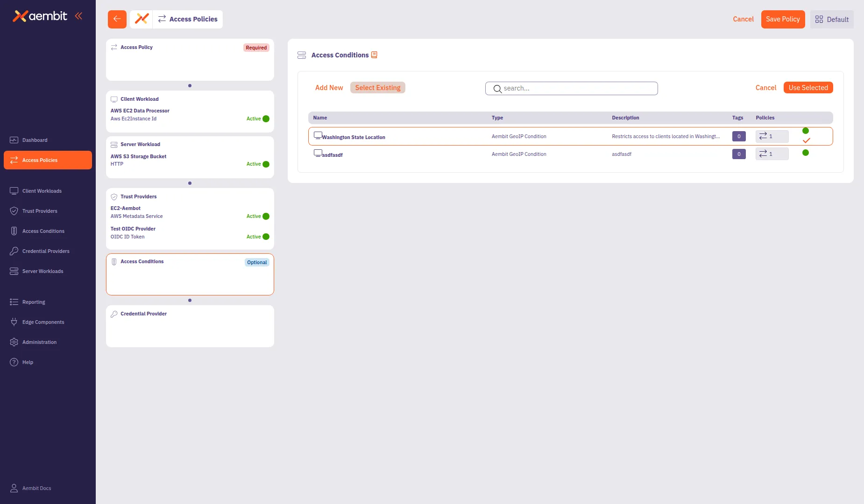Screen dimensions: 864x504
Task: Click the Credential Providers key icon
Action: [x=14, y=251]
